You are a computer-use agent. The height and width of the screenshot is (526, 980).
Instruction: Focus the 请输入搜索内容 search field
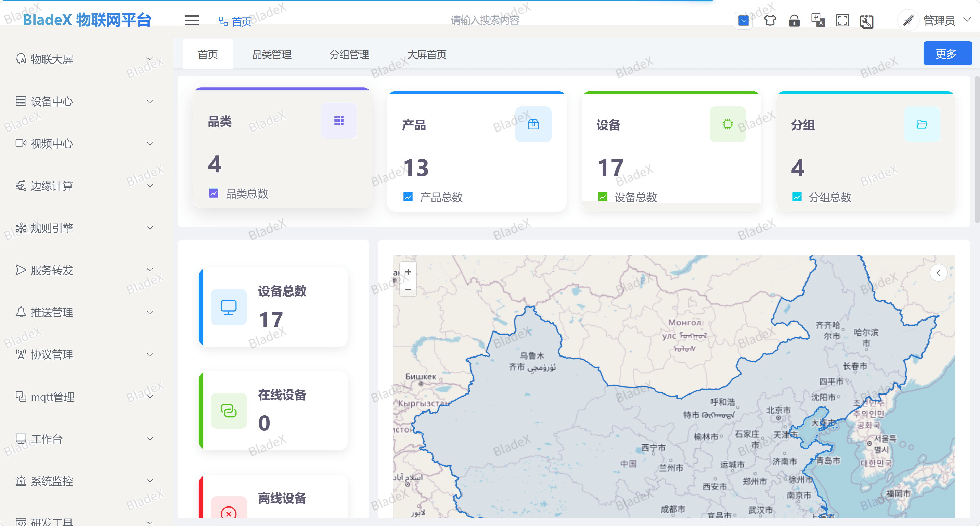coord(485,20)
